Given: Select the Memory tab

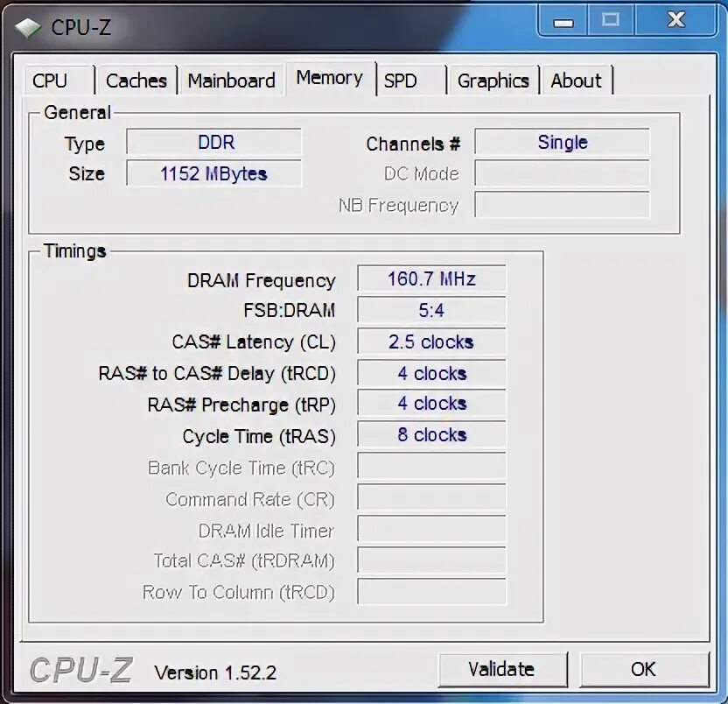Looking at the screenshot, I should 330,78.
